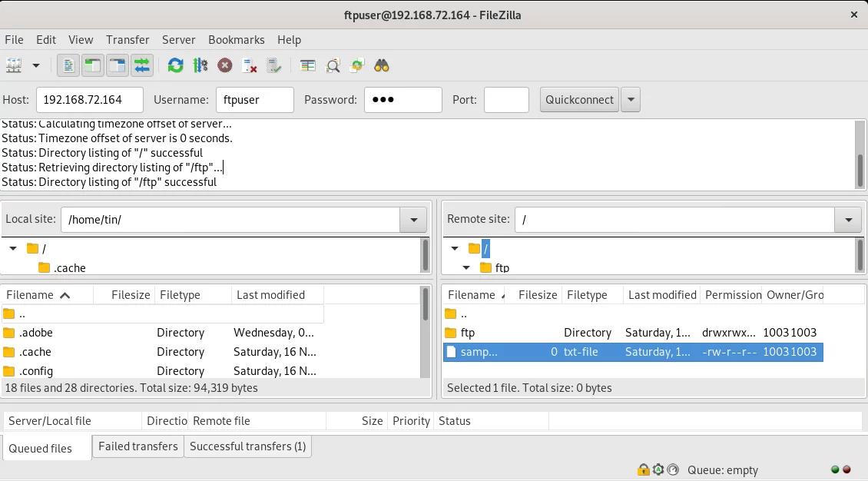Viewport: 868px width, 481px height.
Task: Open directory listing filters dialog
Action: [x=308, y=66]
